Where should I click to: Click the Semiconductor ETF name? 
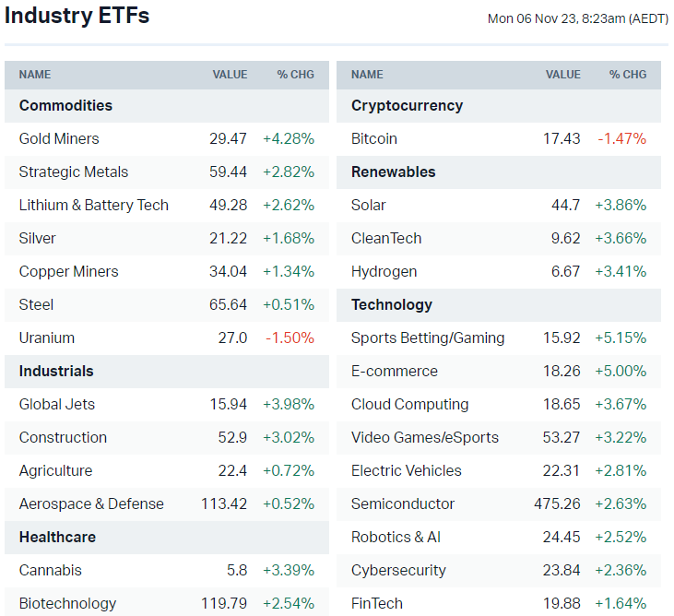click(403, 503)
